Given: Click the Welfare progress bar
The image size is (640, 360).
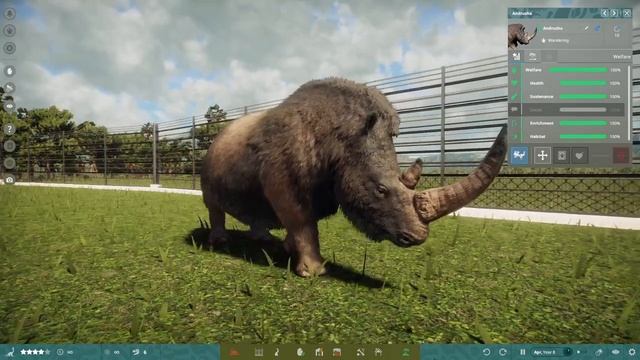Looking at the screenshot, I should 578,70.
